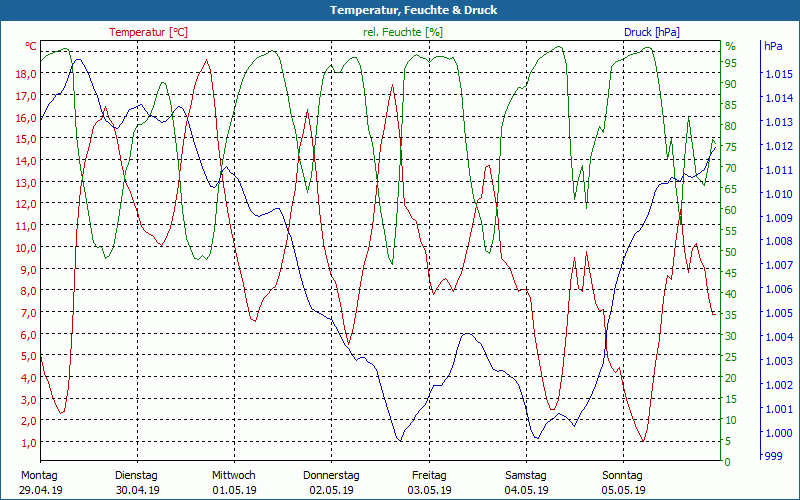
Task: Click the date '29.04.19'
Action: click(x=41, y=490)
